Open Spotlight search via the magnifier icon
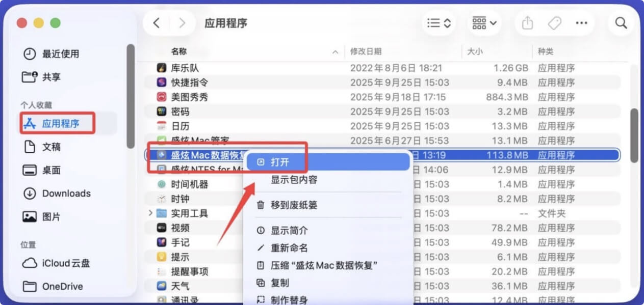Screen dimensions: 644x305 tap(620, 23)
